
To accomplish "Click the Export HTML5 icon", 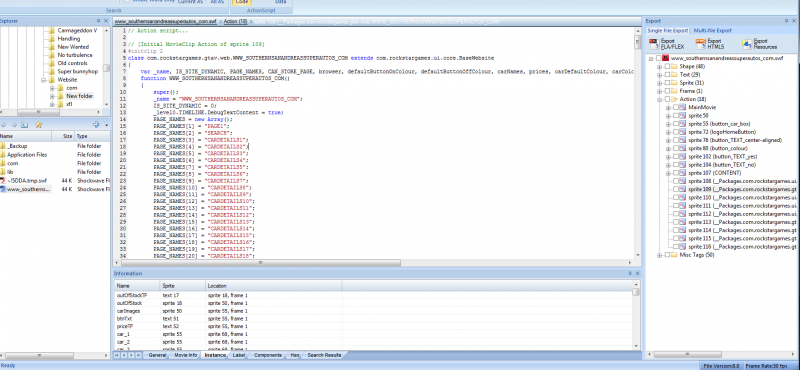I will [700, 43].
